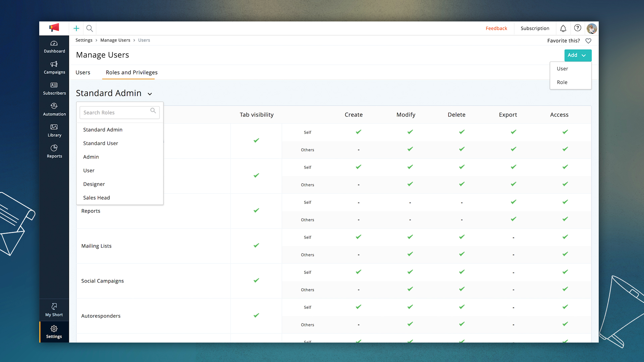Select Sales Head from the roles list

tap(97, 197)
